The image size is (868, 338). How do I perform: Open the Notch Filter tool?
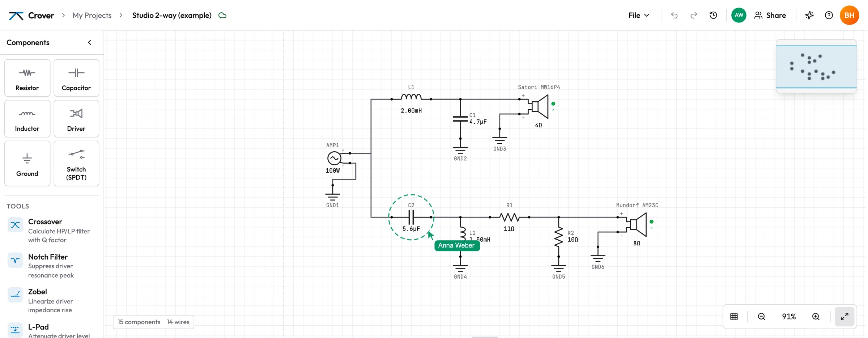pos(52,266)
